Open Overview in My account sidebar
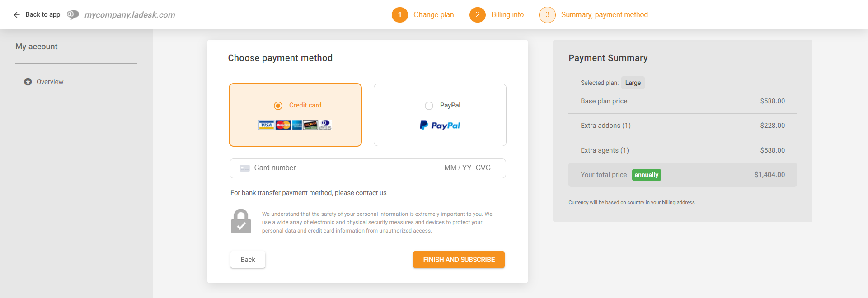This screenshot has height=298, width=868. (50, 82)
